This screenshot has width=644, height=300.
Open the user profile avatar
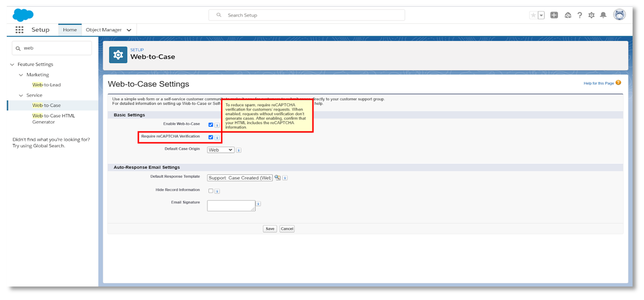pyautogui.click(x=620, y=15)
